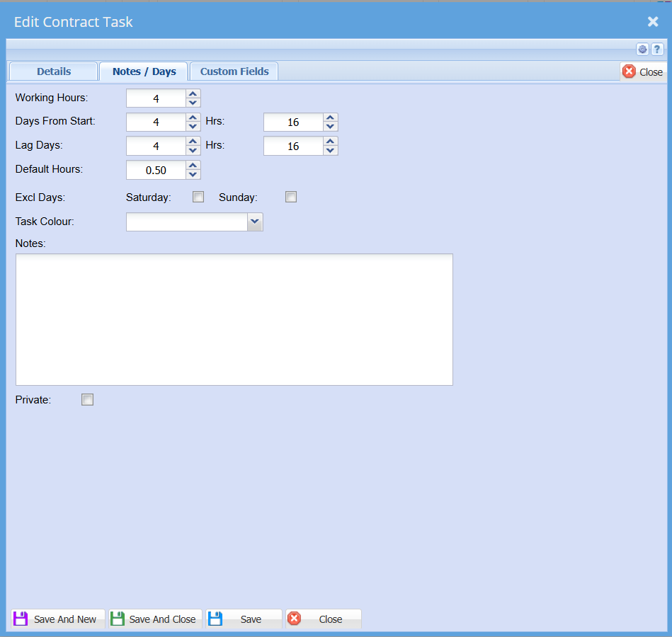Click inside the Notes text area
672x637 pixels.
[x=234, y=320]
